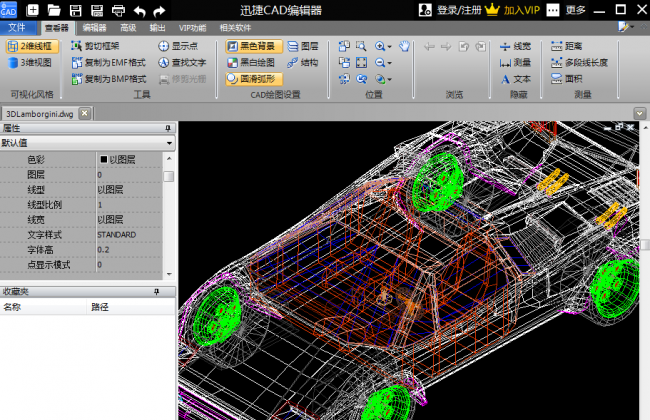Click the 线型比例 value field

(x=129, y=205)
